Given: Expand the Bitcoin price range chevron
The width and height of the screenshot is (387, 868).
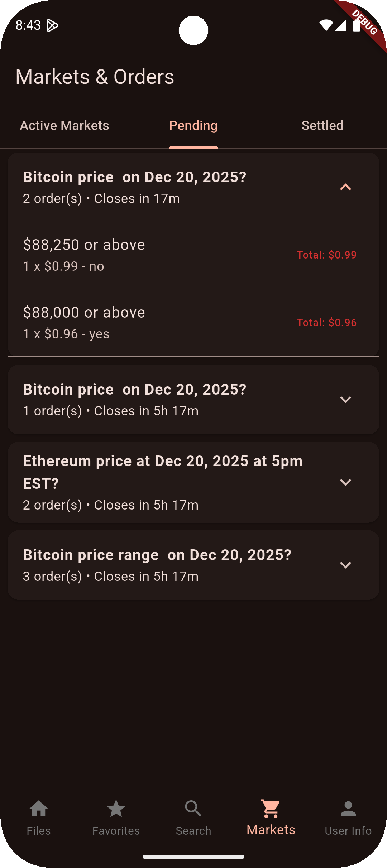Looking at the screenshot, I should (x=345, y=565).
